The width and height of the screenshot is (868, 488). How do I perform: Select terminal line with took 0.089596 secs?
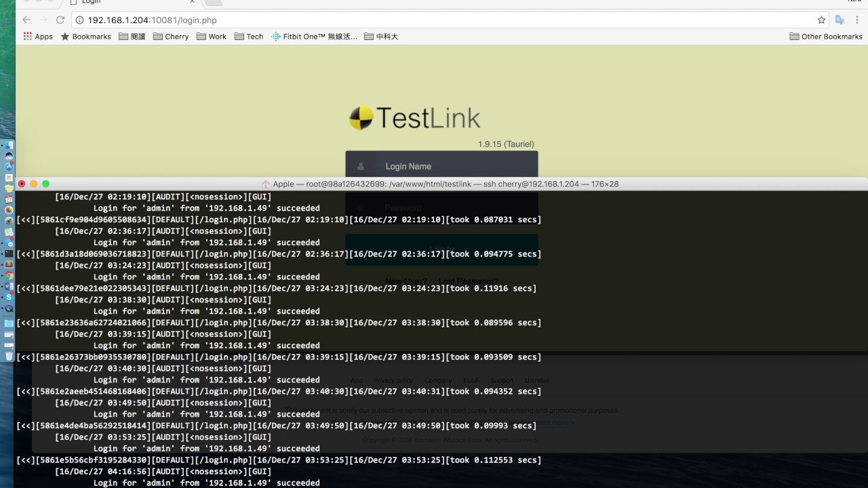(279, 323)
